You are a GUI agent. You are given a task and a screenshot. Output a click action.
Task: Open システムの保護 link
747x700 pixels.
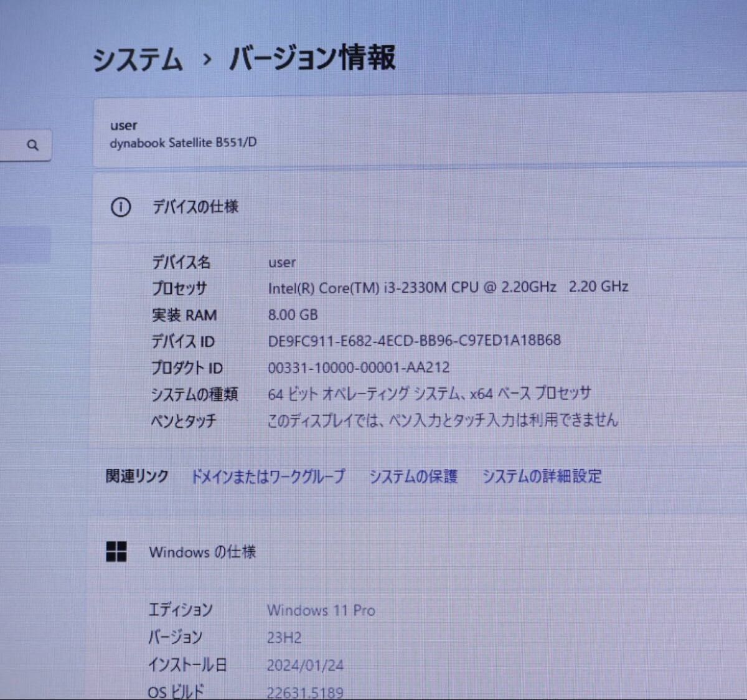(413, 476)
